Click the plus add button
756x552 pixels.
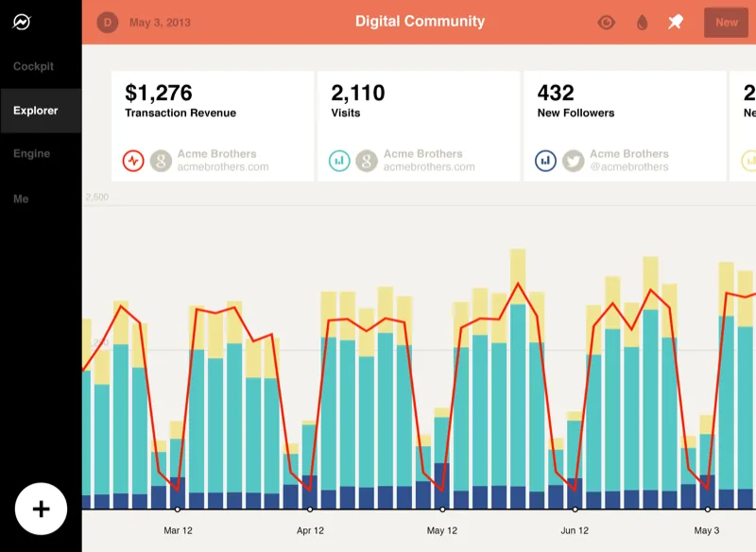click(x=41, y=509)
